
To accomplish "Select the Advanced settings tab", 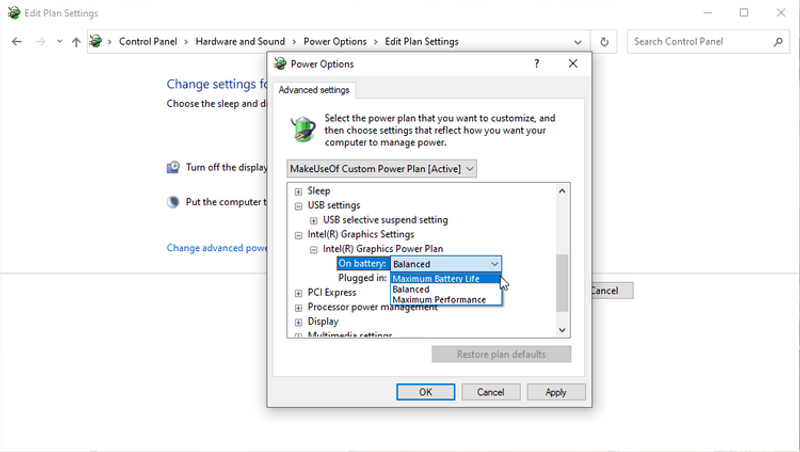I will (x=314, y=90).
